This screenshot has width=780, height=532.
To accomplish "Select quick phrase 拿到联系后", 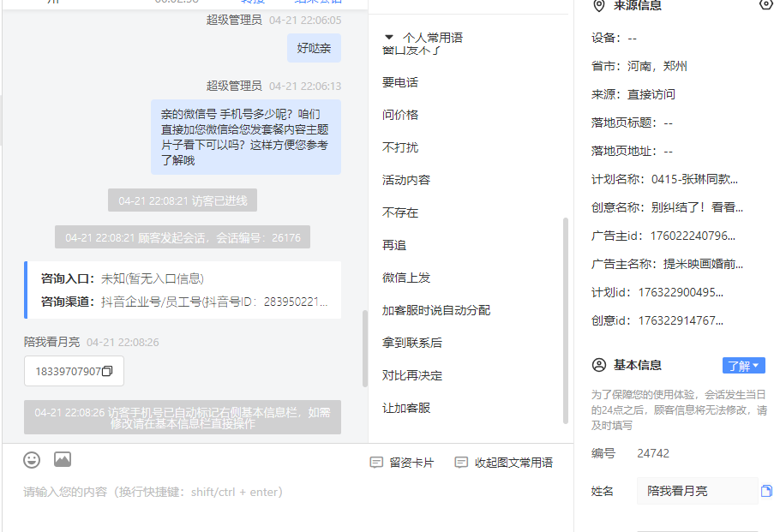I will [412, 343].
